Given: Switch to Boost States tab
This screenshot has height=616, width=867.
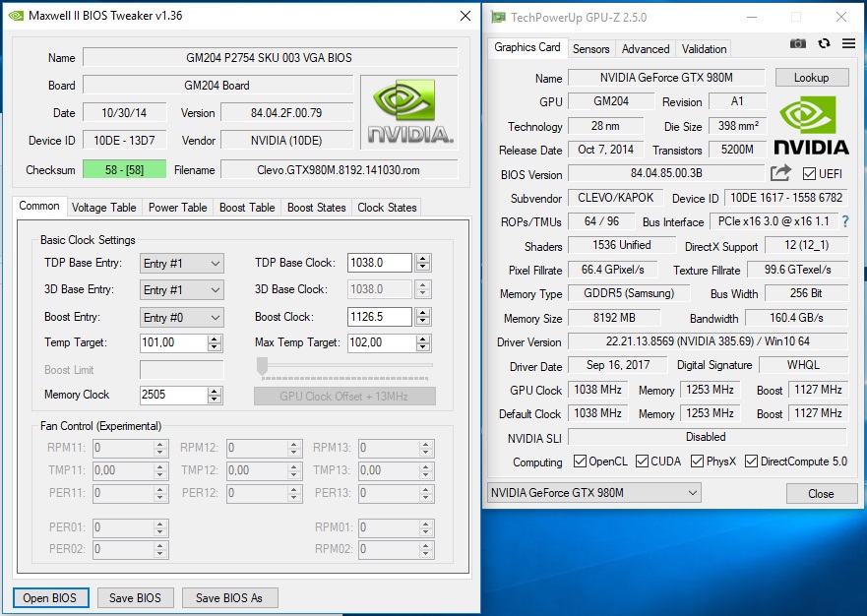Looking at the screenshot, I should coord(316,208).
